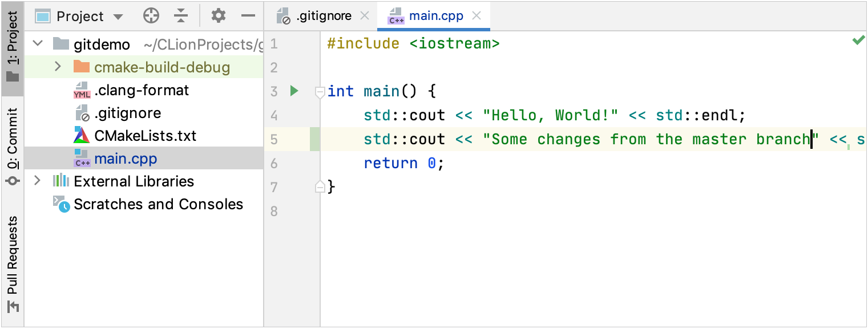Viewport: 868px width, 329px height.
Task: Select .clang-format file in tree
Action: [141, 90]
